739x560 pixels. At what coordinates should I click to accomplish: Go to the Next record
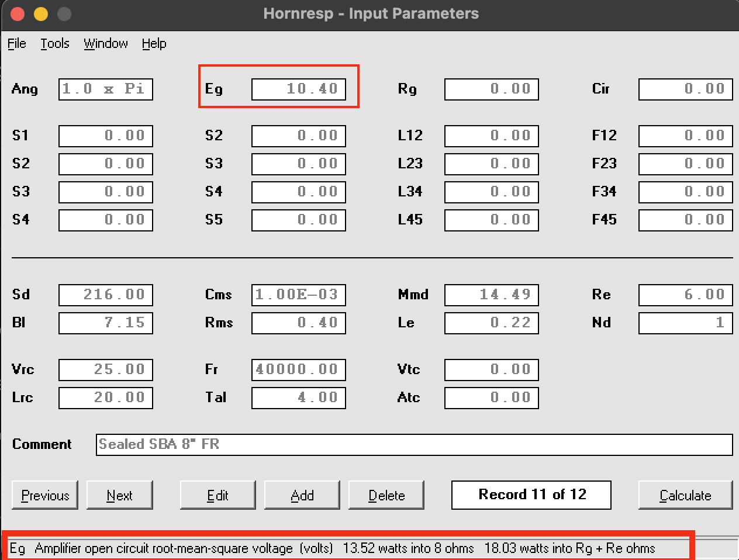coord(120,495)
